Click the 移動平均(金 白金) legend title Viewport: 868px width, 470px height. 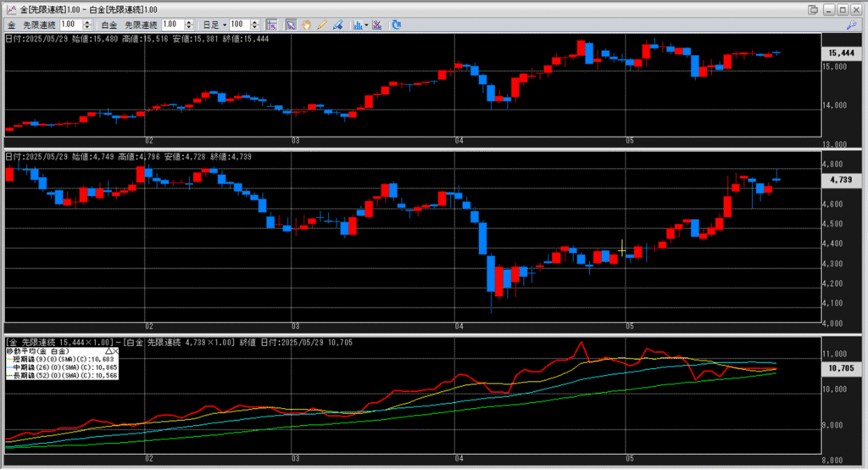[37, 351]
